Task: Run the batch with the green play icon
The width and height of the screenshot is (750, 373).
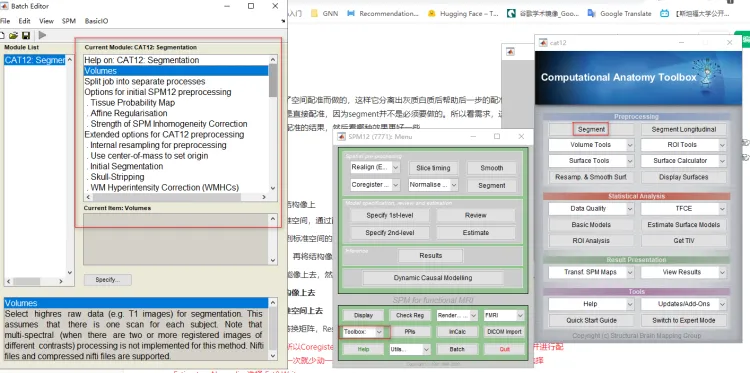Action: [43, 35]
